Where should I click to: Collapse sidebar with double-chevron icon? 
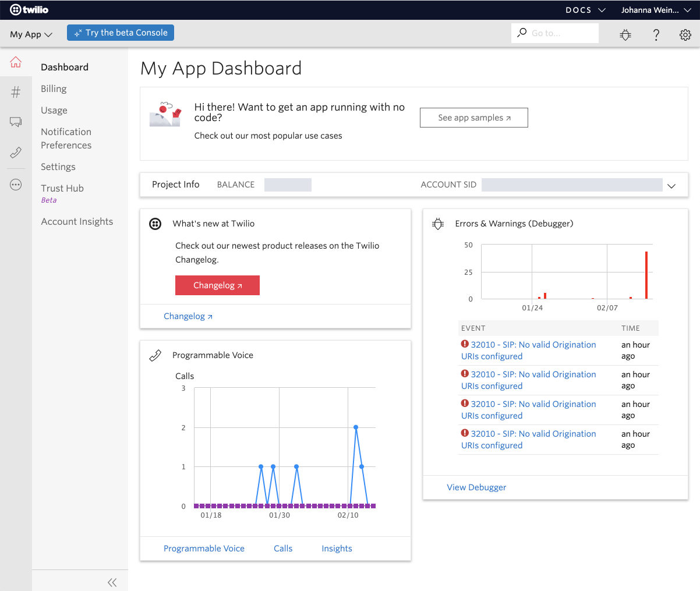(112, 582)
